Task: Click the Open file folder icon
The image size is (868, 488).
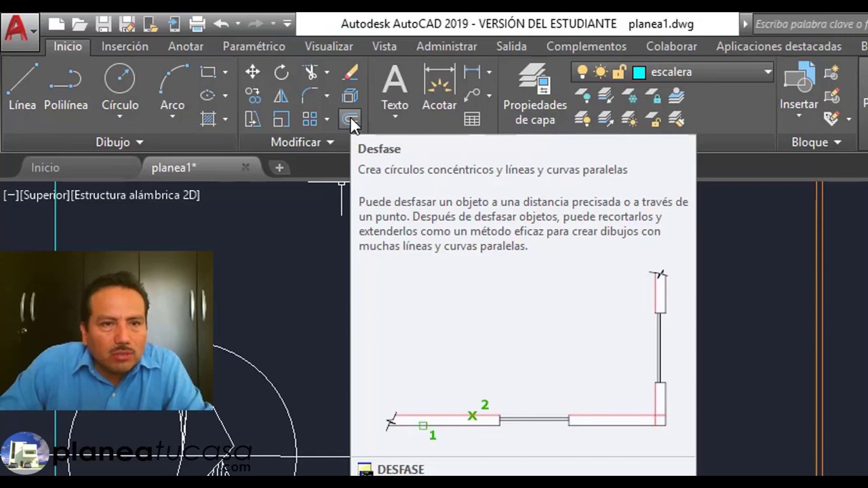Action: click(x=79, y=24)
